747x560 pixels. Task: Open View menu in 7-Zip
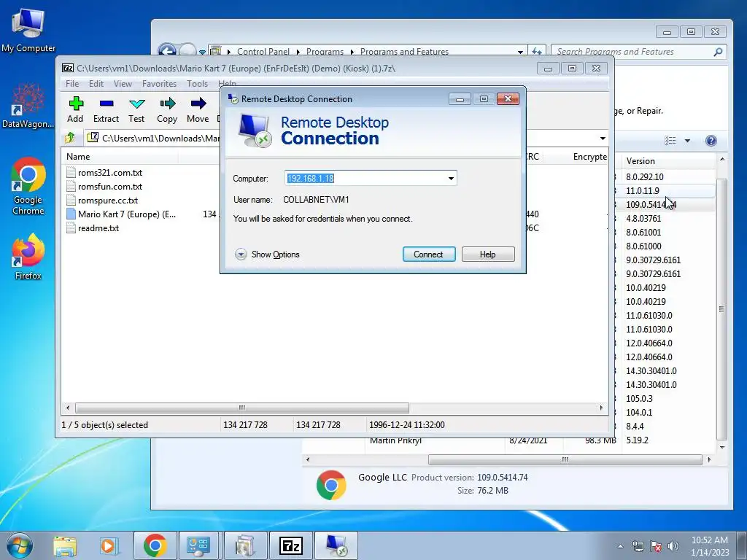pos(123,84)
